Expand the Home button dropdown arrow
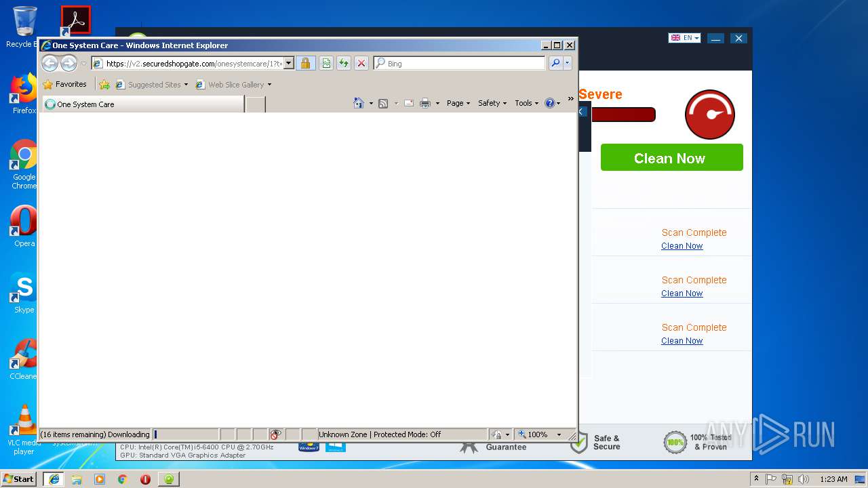This screenshot has width=868, height=488. tap(371, 103)
